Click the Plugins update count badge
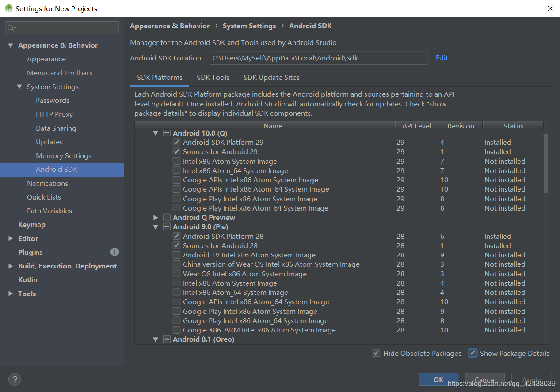This screenshot has height=392, width=560. pyautogui.click(x=114, y=252)
